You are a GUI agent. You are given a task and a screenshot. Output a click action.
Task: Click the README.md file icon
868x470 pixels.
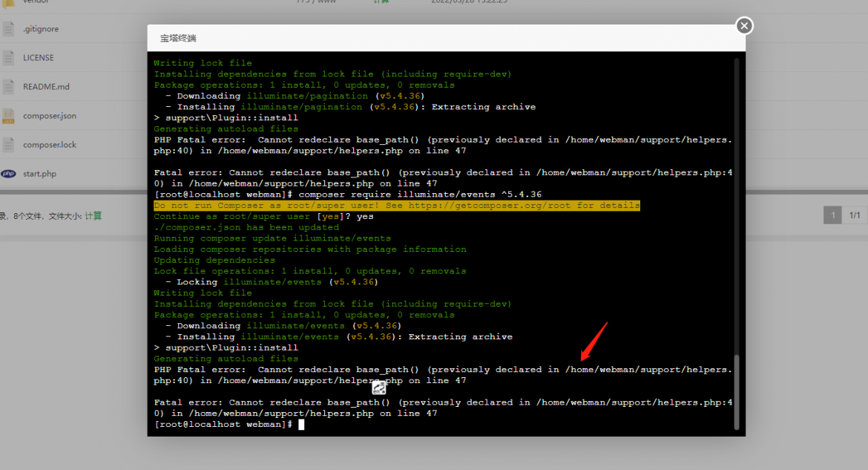tap(8, 86)
